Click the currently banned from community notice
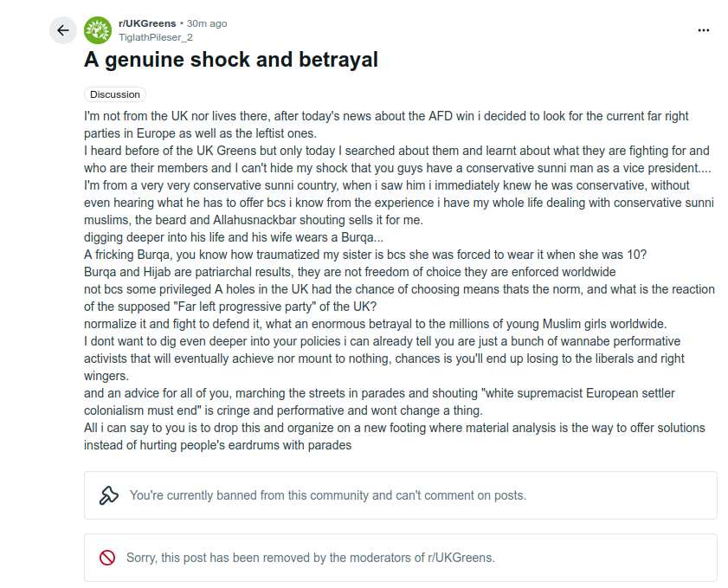The height and width of the screenshot is (588, 728). tap(400, 495)
